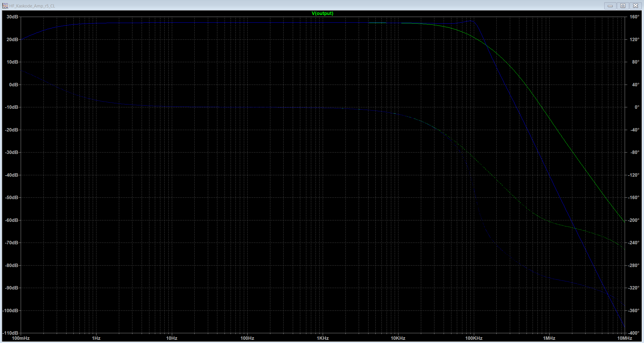Click the -20dB left axis label

[x=12, y=130]
